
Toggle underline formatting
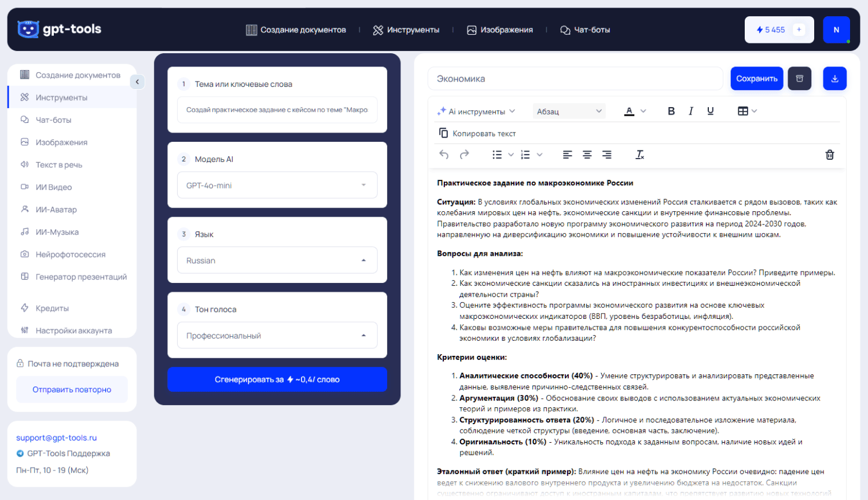[x=710, y=111]
